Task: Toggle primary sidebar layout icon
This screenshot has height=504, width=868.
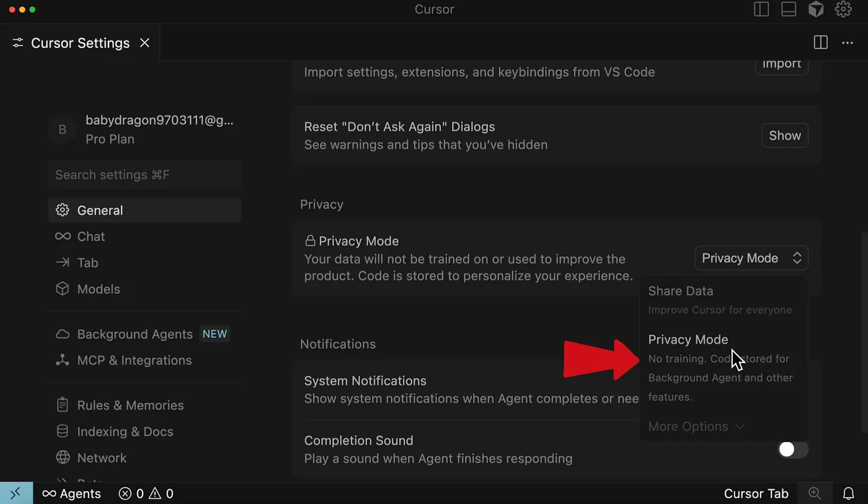Action: coord(761,9)
